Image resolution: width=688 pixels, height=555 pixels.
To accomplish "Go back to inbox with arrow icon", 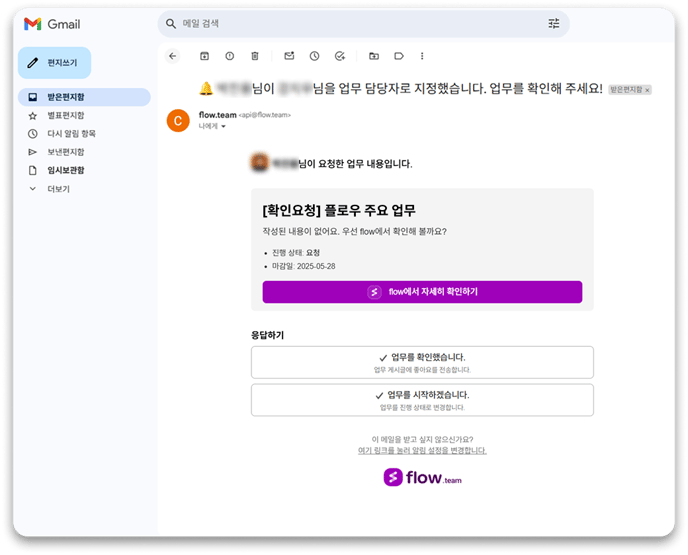I will [x=172, y=56].
